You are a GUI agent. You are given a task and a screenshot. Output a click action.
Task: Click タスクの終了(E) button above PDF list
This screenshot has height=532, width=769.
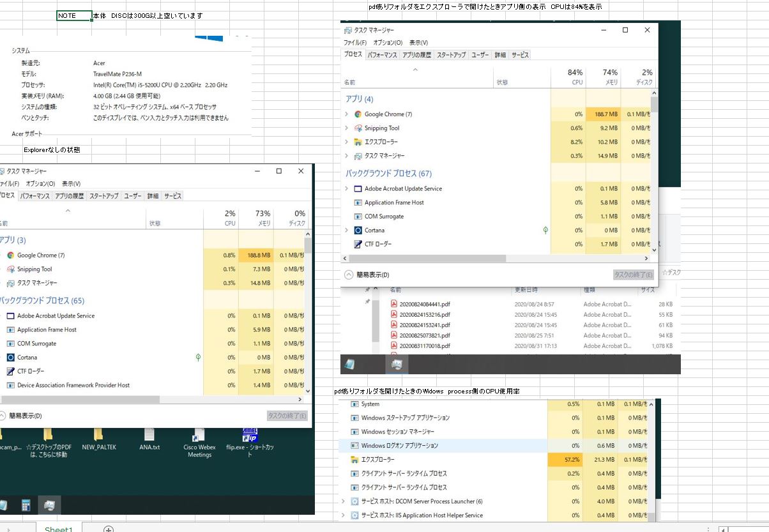pyautogui.click(x=634, y=275)
